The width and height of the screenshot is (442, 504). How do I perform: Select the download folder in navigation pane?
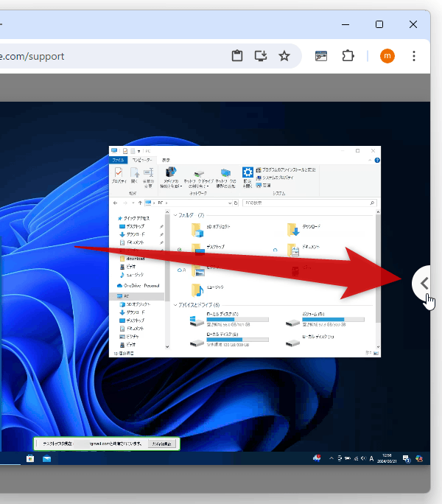click(x=132, y=259)
